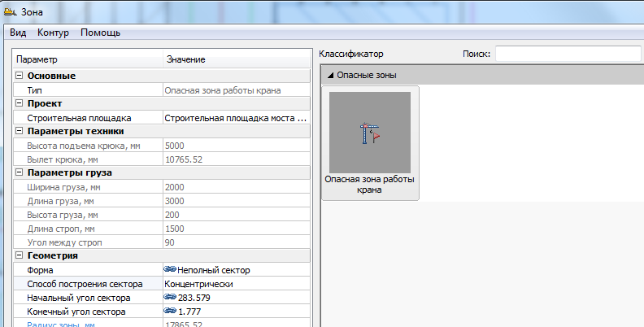Click the Вылет крюка, мм label
This screenshot has height=327, width=644.
click(63, 159)
